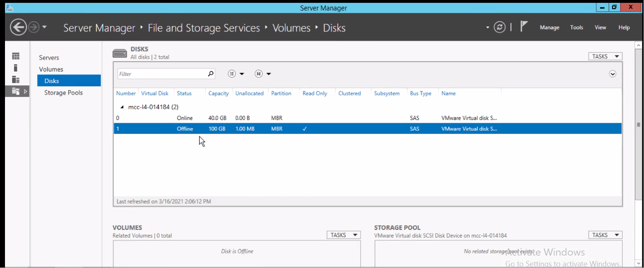This screenshot has width=644, height=268.
Task: Open the Tools menu
Action: click(x=576, y=27)
